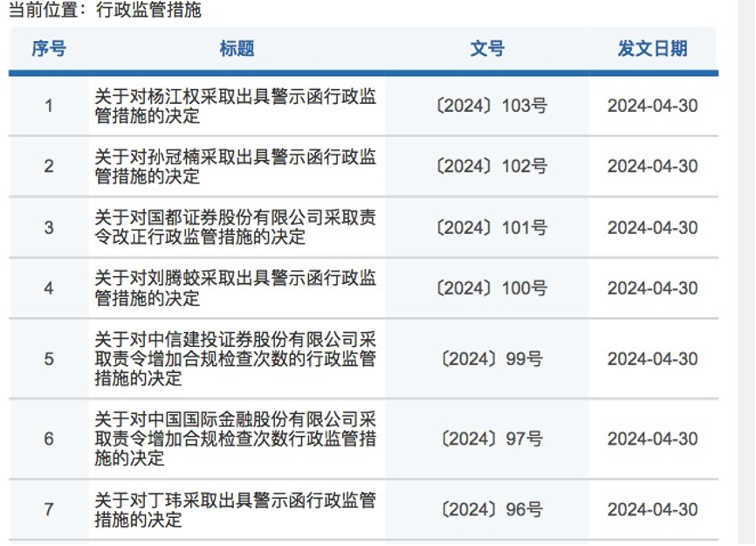This screenshot has height=546, width=756.
Task: Open 中信建投证券 compliance inspection decision
Action: [x=236, y=359]
